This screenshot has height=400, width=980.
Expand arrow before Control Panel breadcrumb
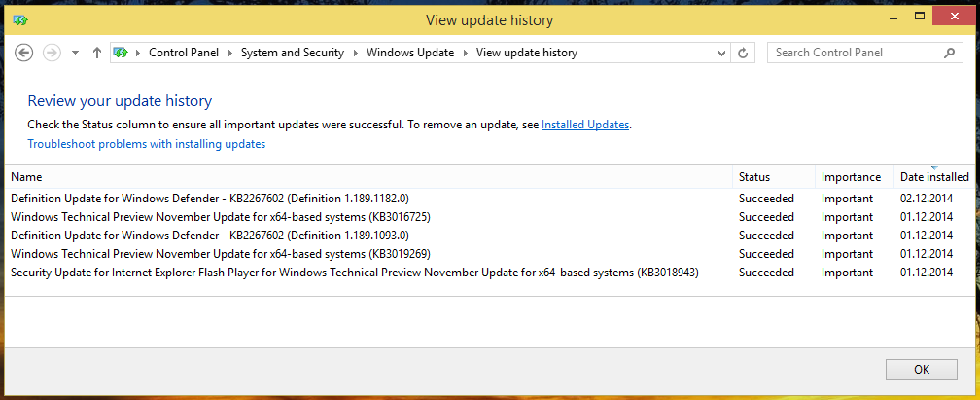138,53
